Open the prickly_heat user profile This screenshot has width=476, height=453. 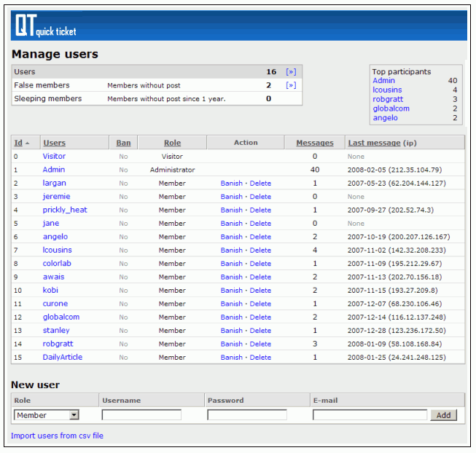click(65, 210)
